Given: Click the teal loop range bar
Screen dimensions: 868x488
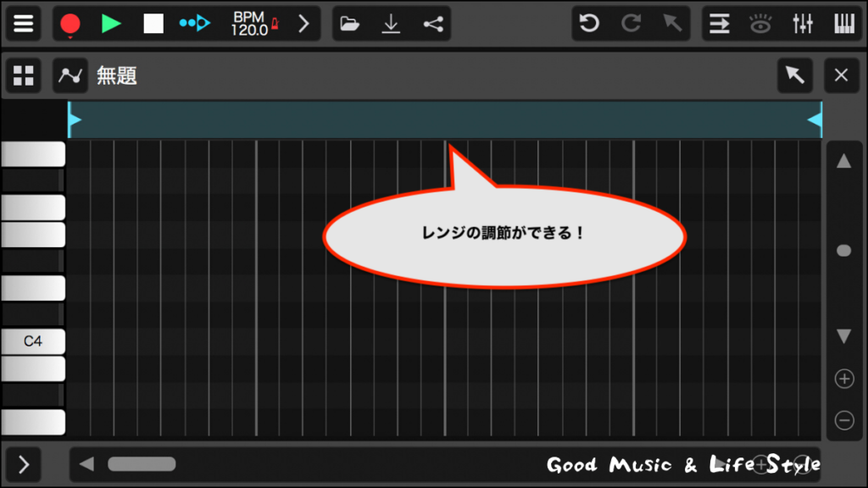Looking at the screenshot, I should [x=444, y=119].
